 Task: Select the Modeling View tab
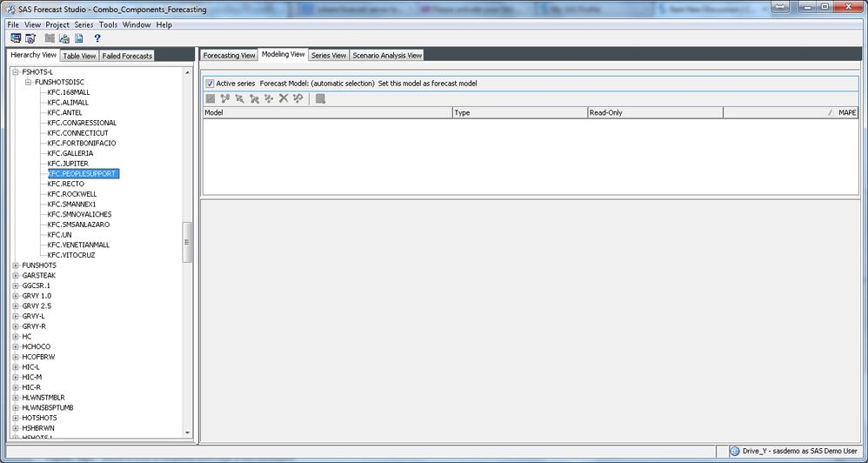[x=284, y=54]
